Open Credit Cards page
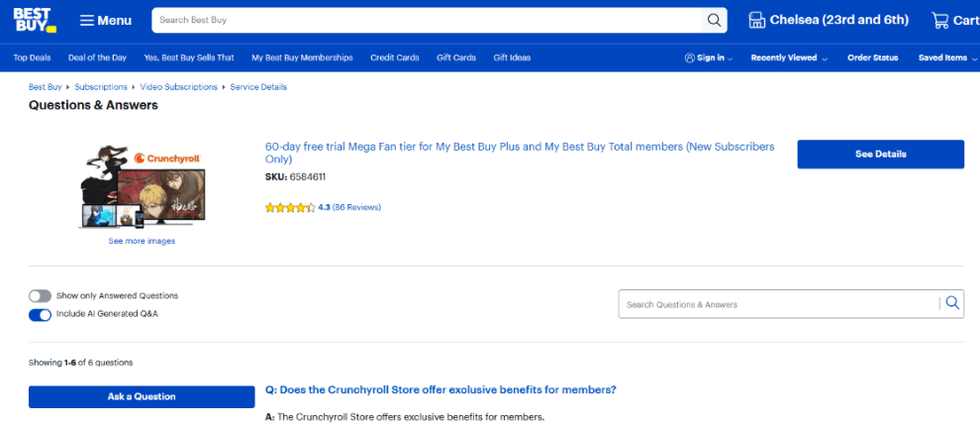This screenshot has width=980, height=429. pyautogui.click(x=394, y=57)
